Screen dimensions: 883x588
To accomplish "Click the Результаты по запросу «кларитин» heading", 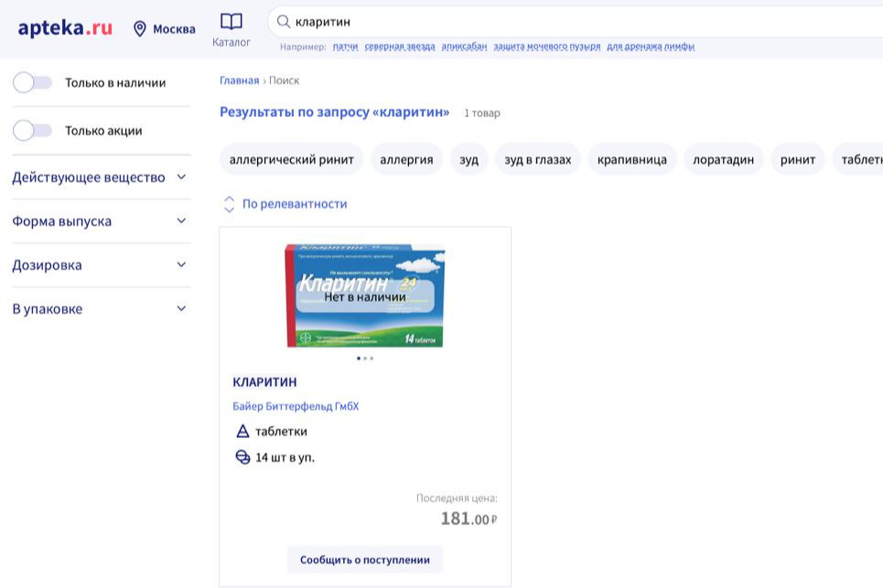I will click(x=335, y=112).
